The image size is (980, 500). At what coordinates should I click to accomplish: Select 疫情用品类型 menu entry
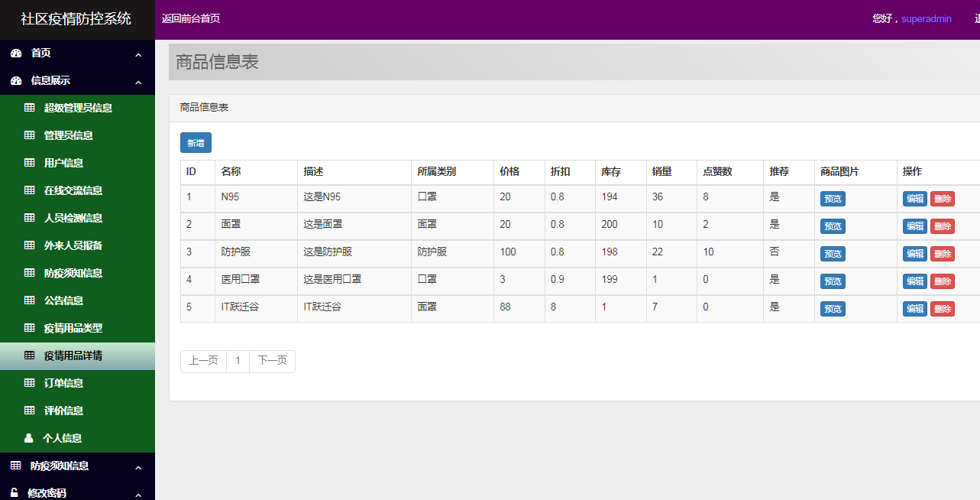point(77,328)
